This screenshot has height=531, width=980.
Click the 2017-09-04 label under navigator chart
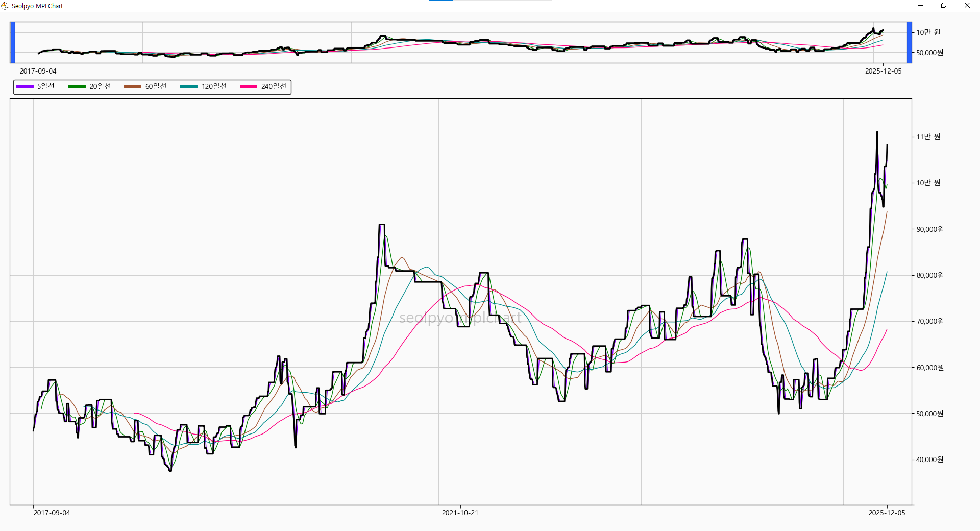[x=38, y=71]
